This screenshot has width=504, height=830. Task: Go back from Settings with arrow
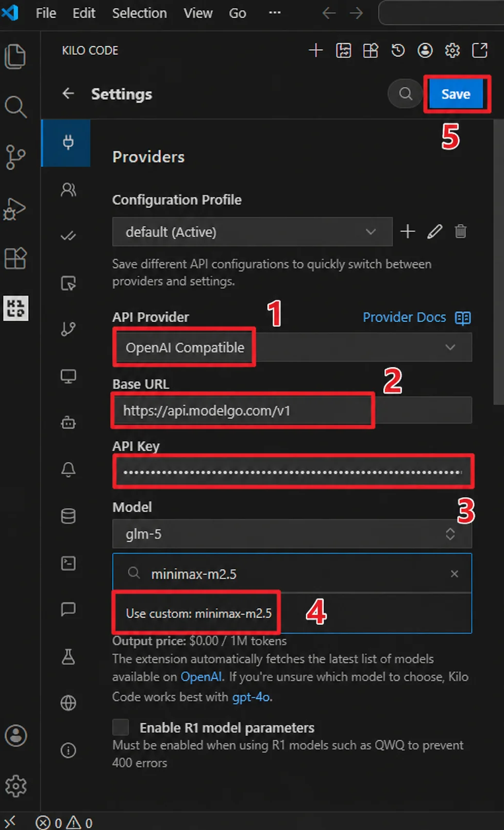tap(68, 93)
